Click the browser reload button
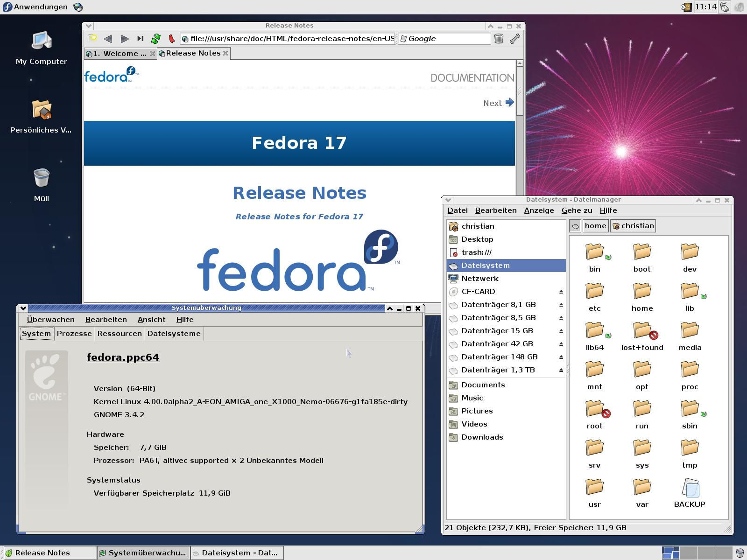Image resolution: width=747 pixels, height=560 pixels. pos(156,39)
